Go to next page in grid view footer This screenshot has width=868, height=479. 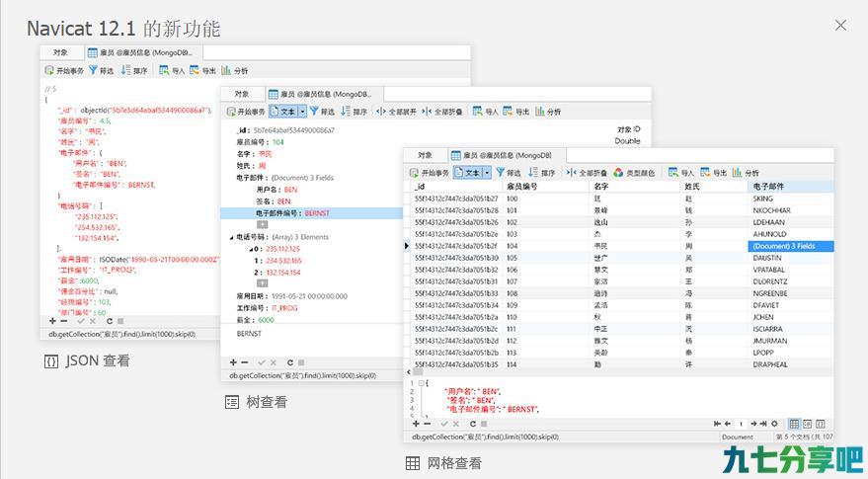coord(754,424)
